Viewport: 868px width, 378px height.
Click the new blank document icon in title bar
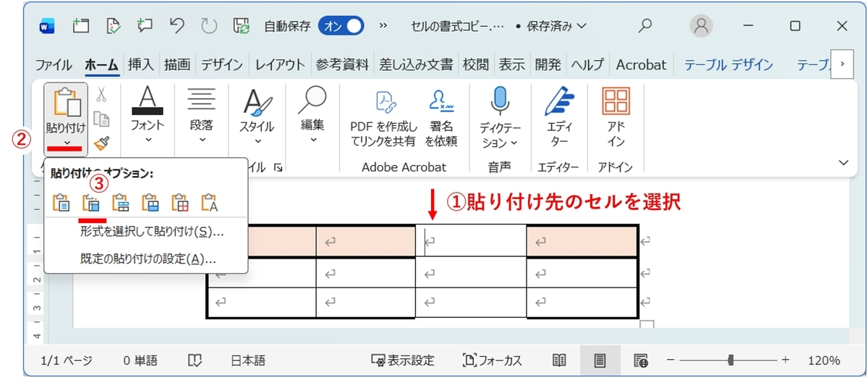coord(80,26)
